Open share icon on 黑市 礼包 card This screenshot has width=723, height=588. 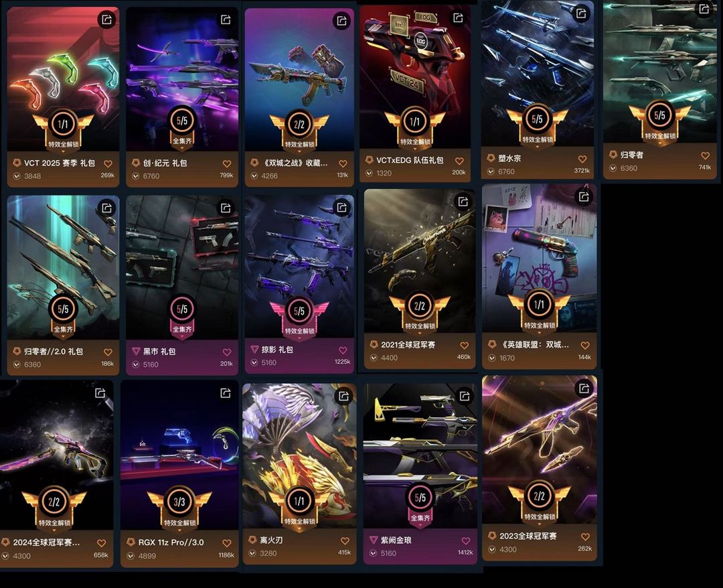coord(226,208)
